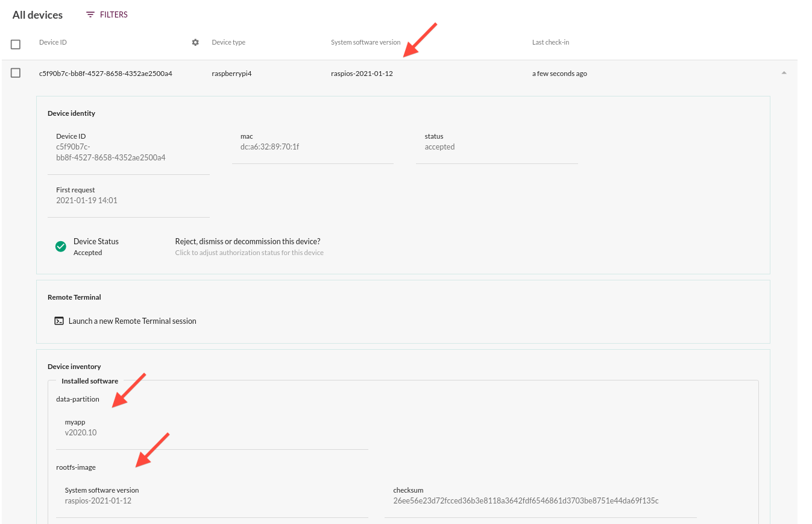
Task: Click the data-partition label
Action: [78, 399]
